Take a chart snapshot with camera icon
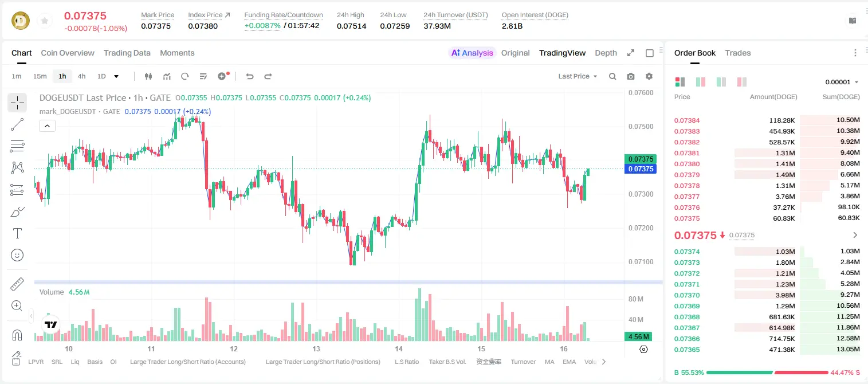Image resolution: width=868 pixels, height=384 pixels. (631, 76)
